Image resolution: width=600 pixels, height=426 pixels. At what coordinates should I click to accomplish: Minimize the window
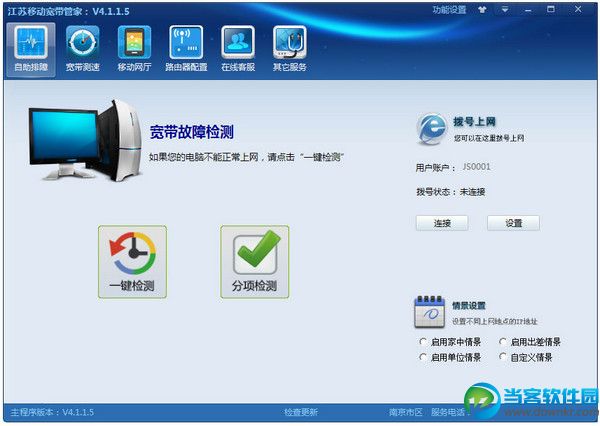pyautogui.click(x=528, y=10)
